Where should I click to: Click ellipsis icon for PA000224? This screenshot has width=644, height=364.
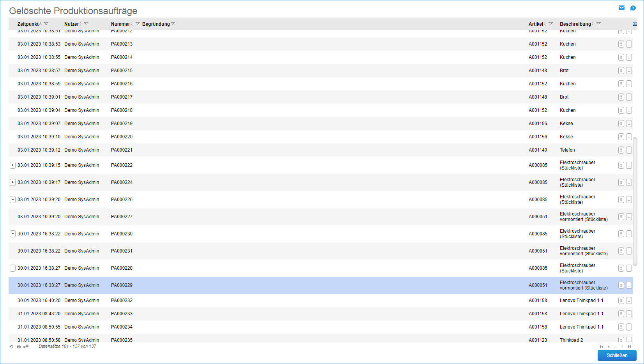point(629,182)
